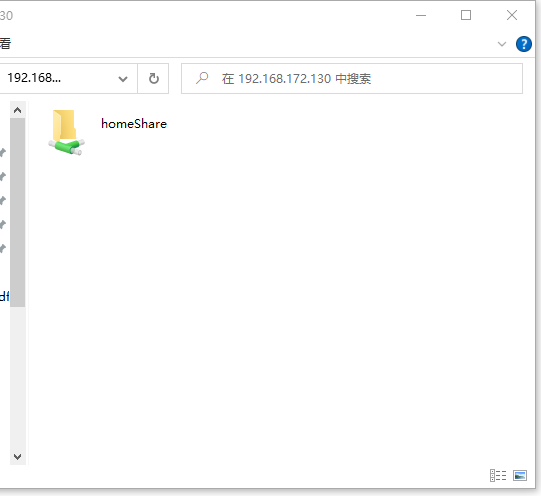This screenshot has height=496, width=541.
Task: Click the blue Help question mark icon
Action: point(523,44)
